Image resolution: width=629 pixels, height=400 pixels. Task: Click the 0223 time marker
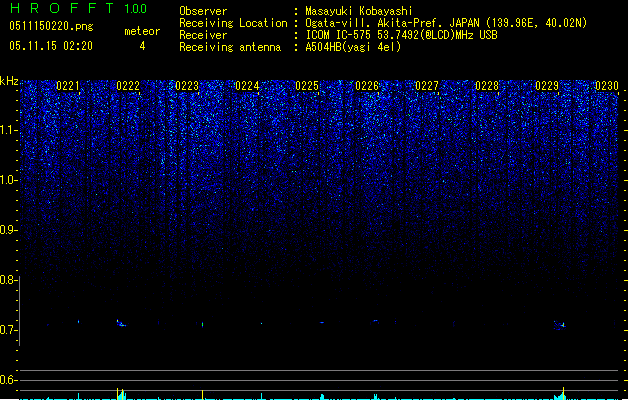(187, 85)
